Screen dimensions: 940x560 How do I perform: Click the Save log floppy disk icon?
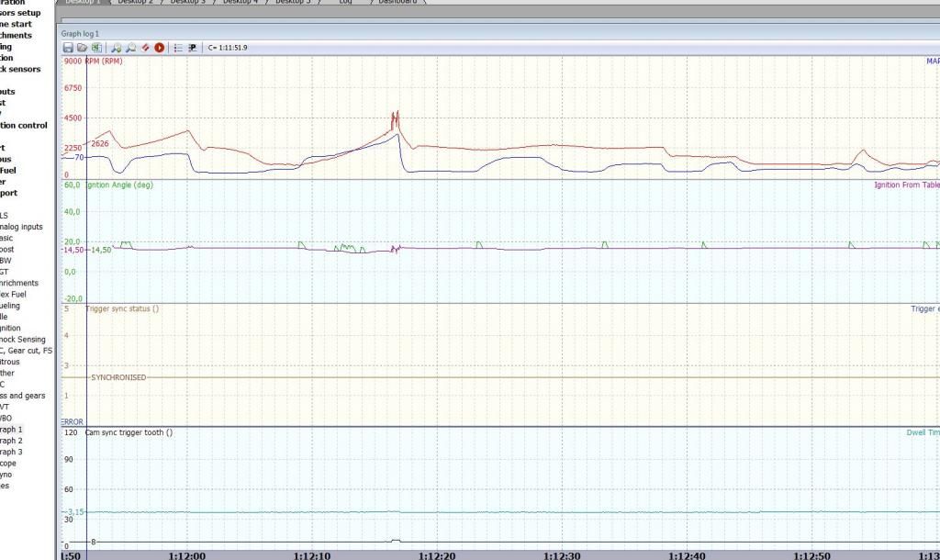68,48
